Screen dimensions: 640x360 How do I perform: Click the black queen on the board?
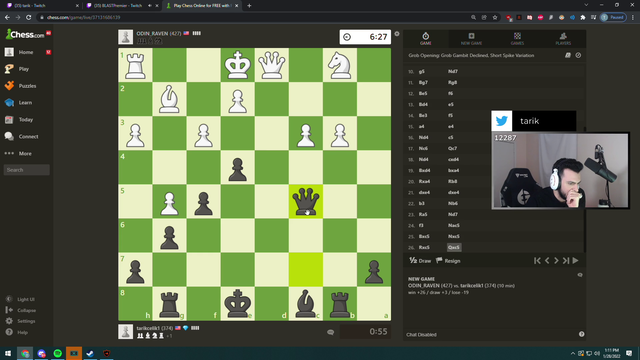tap(306, 201)
